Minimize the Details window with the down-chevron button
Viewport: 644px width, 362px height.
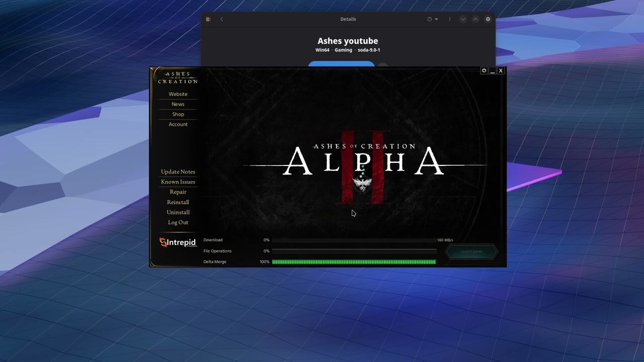coord(463,19)
